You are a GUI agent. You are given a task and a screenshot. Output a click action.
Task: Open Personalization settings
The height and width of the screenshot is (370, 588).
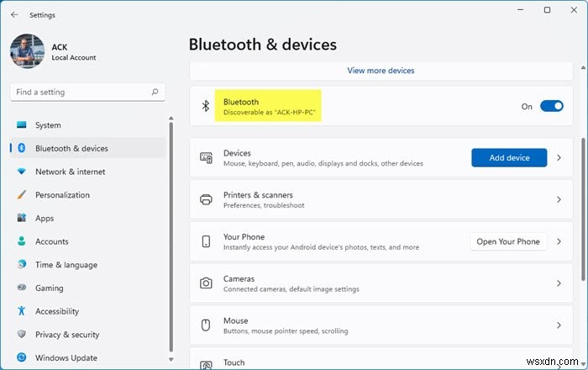point(87,195)
